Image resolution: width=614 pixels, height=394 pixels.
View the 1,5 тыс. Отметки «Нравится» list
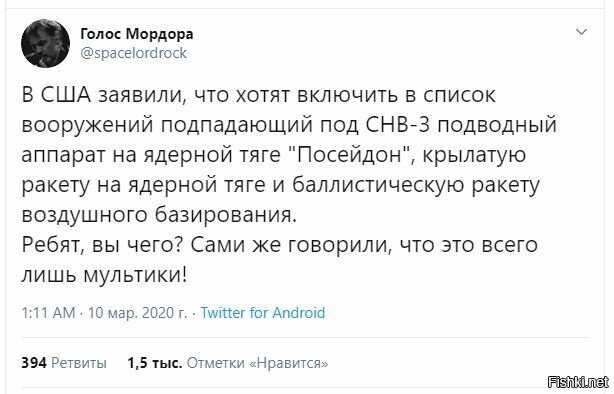(228, 363)
